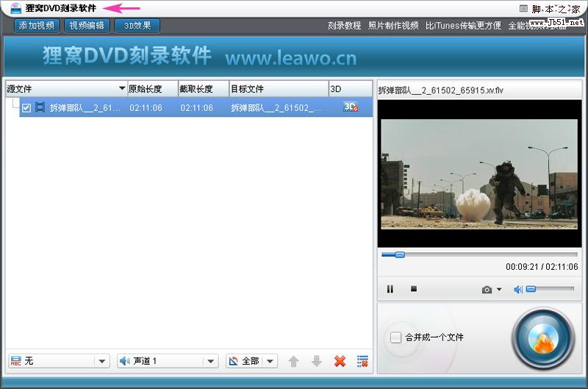588x389 pixels.
Task: Delete the selected video with red X
Action: 340,361
